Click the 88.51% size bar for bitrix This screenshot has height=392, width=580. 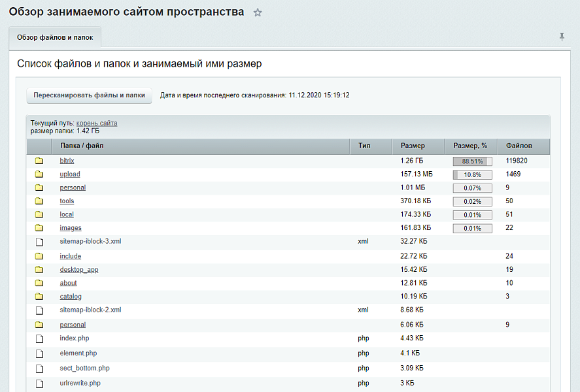pyautogui.click(x=471, y=161)
